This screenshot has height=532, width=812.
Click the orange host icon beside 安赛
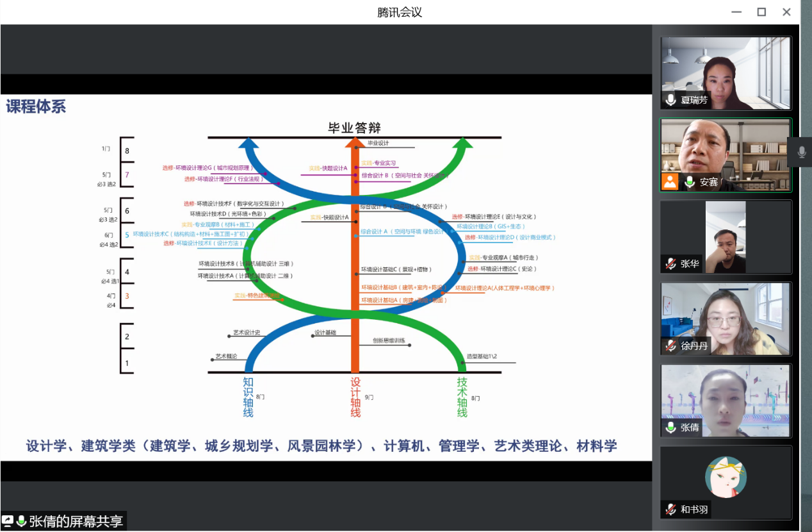670,182
